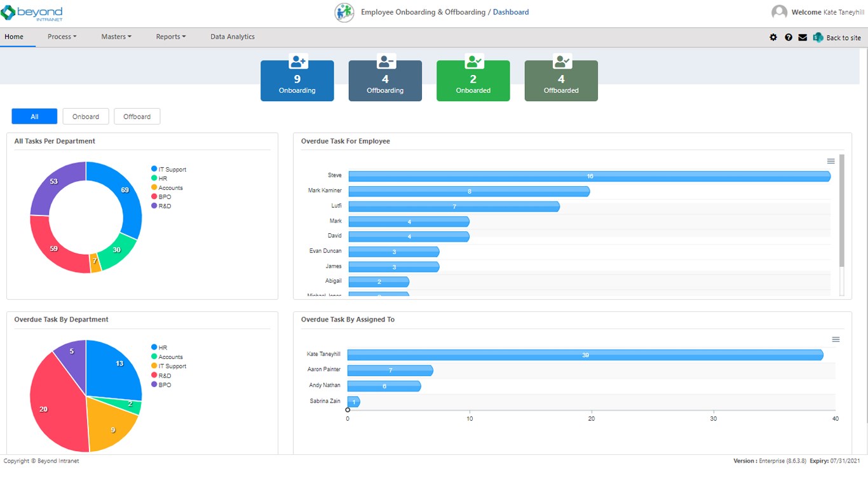The width and height of the screenshot is (868, 488).
Task: Select the green Onboarded tile
Action: pyautogui.click(x=473, y=81)
